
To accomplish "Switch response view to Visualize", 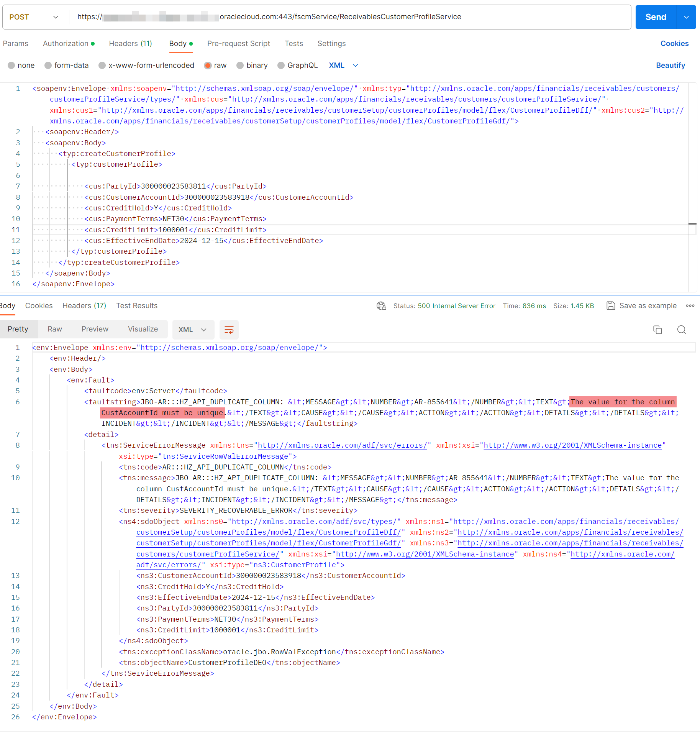I will pos(143,329).
